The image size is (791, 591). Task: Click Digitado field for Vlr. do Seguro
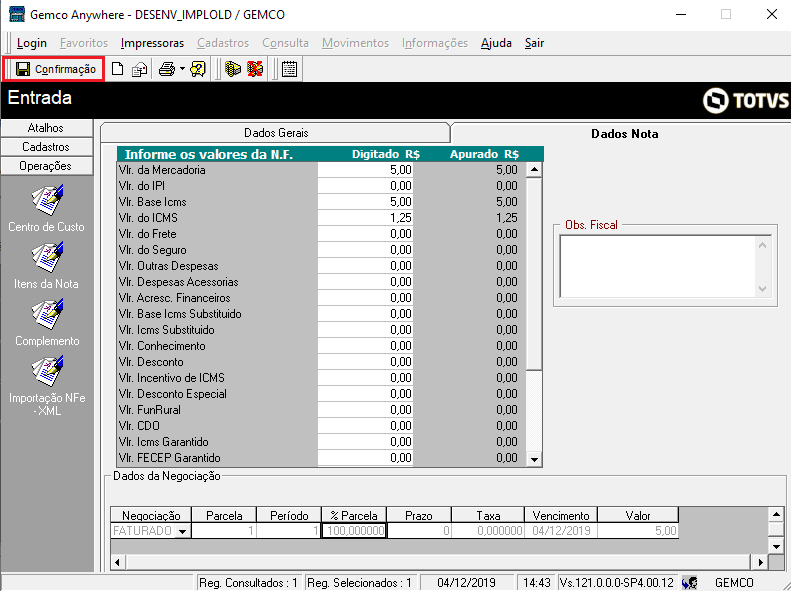365,250
